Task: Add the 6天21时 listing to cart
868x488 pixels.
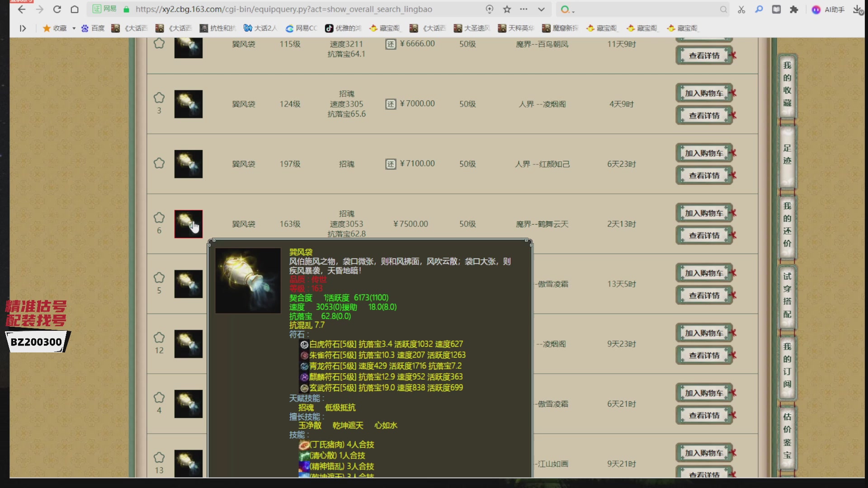Action: [x=704, y=393]
